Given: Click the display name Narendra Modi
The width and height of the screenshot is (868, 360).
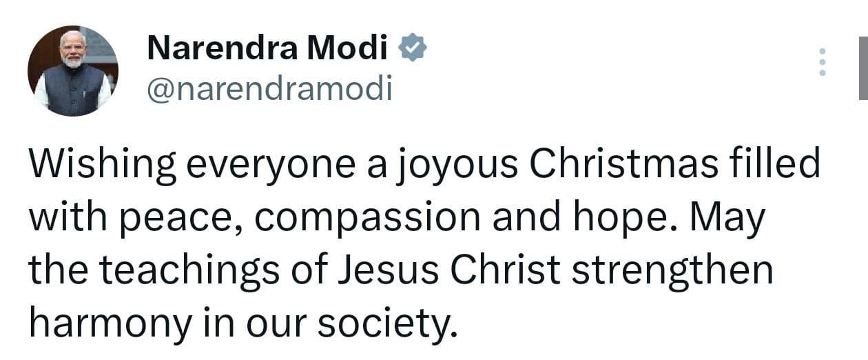Looking at the screenshot, I should point(268,48).
